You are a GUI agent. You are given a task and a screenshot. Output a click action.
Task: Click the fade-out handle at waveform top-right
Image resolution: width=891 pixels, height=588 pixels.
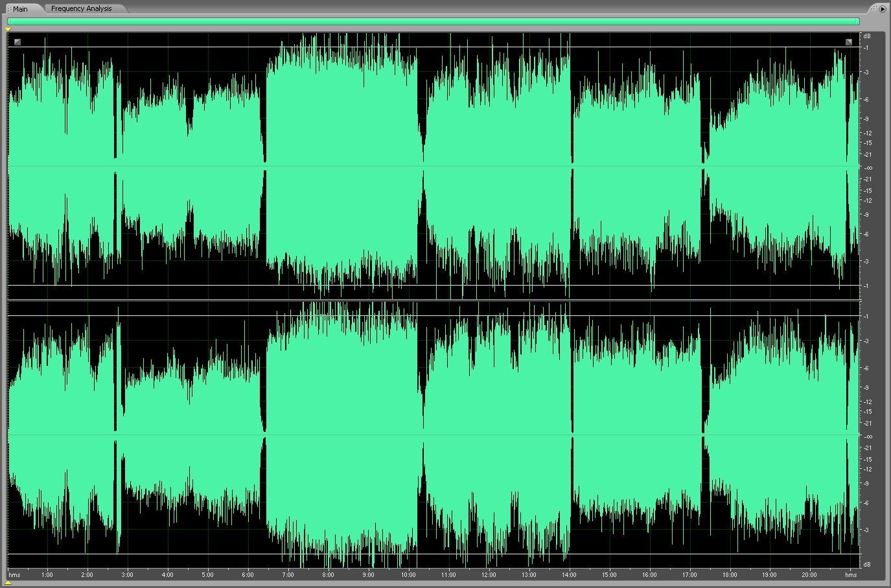click(849, 42)
